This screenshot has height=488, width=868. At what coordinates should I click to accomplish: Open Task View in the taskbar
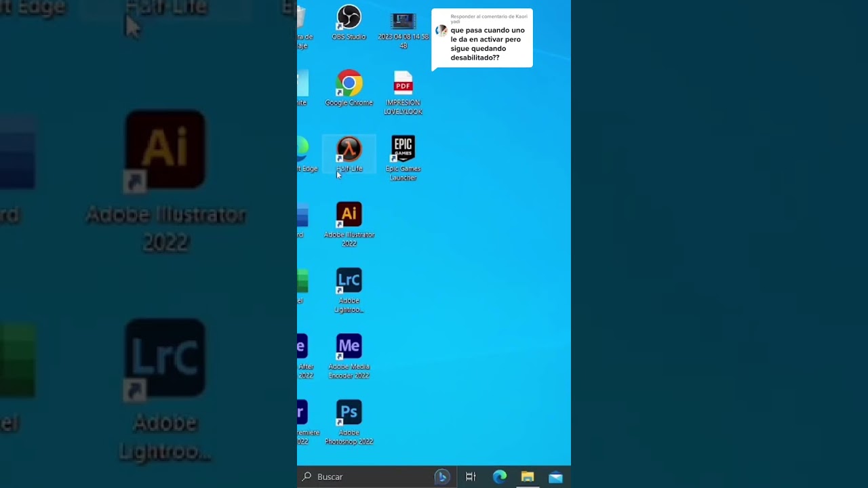(x=471, y=476)
